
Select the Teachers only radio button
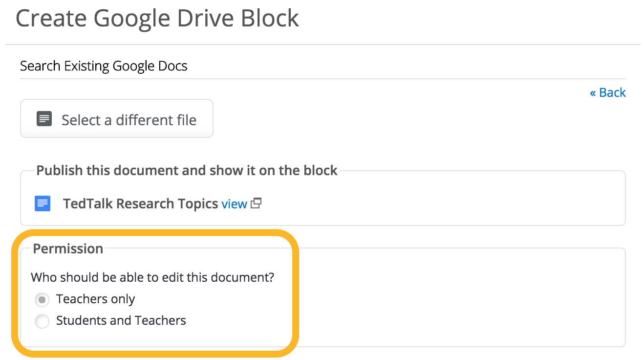pos(43,299)
